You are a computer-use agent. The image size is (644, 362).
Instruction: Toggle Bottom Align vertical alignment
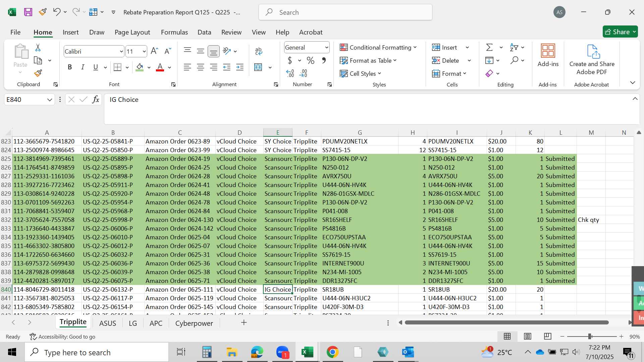click(x=214, y=51)
